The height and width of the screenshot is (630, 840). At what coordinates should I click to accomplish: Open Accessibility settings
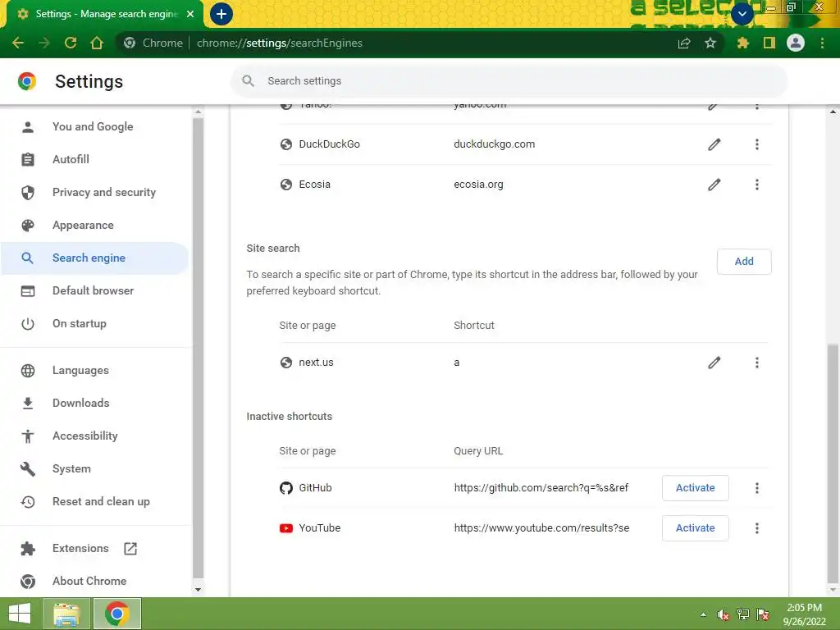(84, 436)
